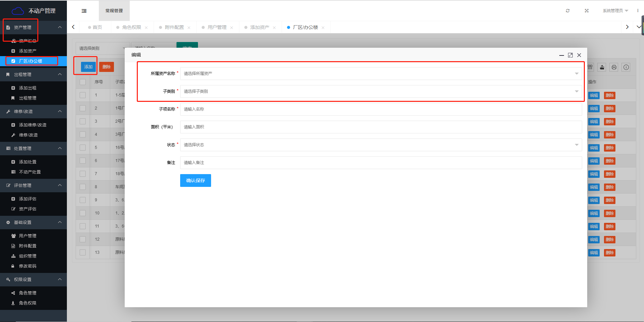Switch to the 用户管理 tab
Screen dimensions: 644x322
[217, 27]
